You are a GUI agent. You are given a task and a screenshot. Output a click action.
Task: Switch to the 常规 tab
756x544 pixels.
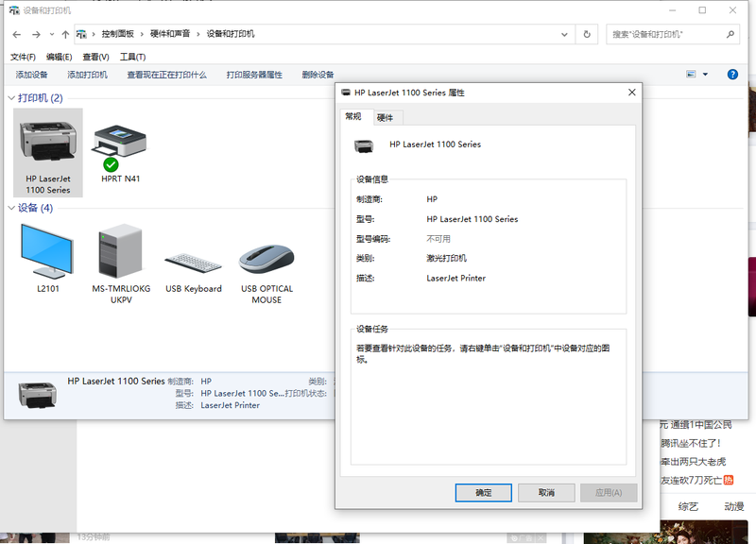353,116
